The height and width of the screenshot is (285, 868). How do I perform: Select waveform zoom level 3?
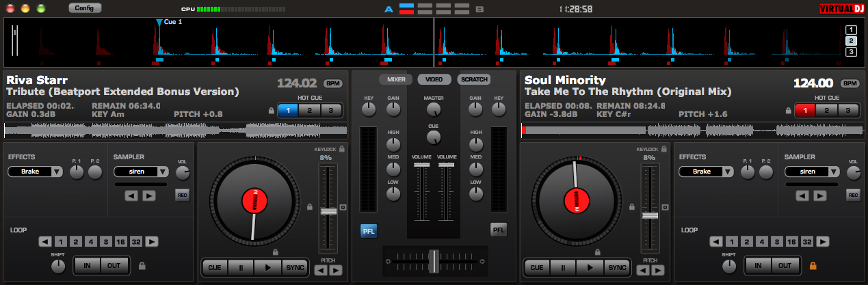851,52
